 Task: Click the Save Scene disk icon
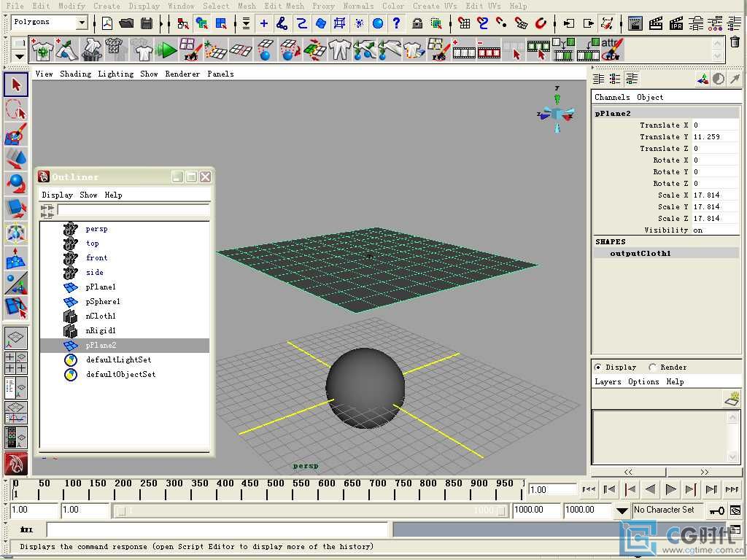[x=147, y=23]
